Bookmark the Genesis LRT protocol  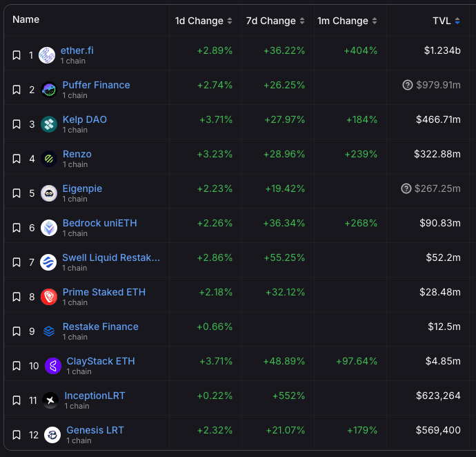pyautogui.click(x=17, y=435)
